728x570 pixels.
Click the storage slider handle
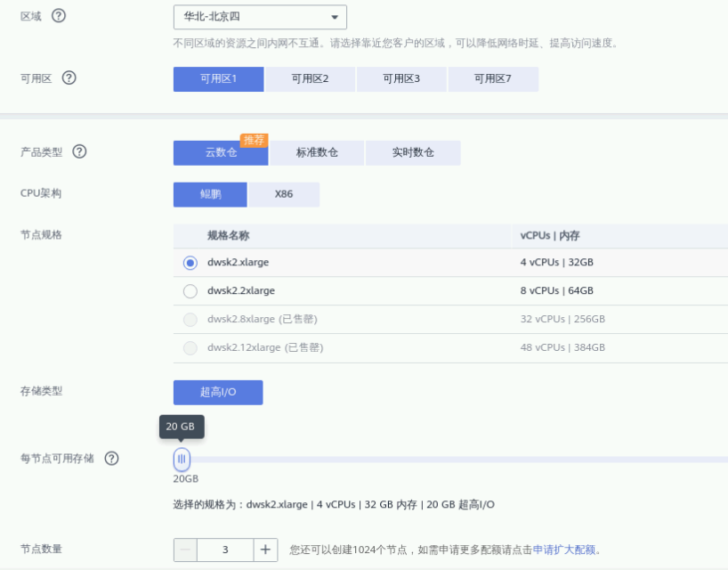182,460
